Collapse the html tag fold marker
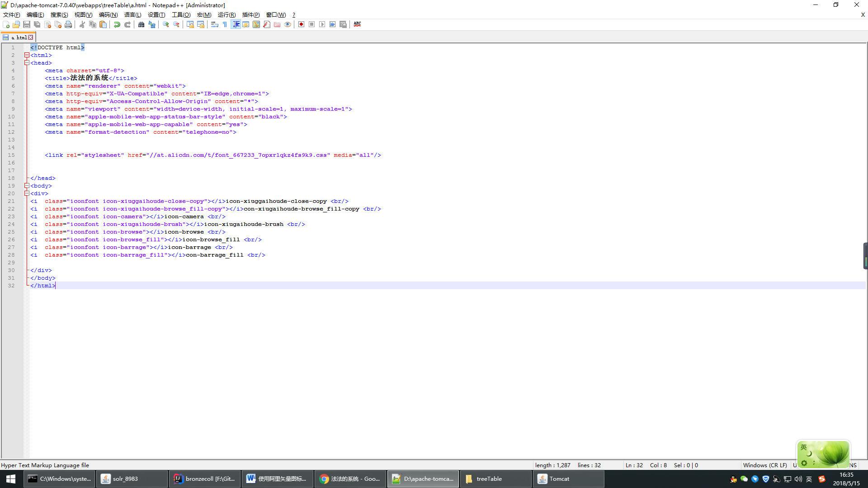The width and height of the screenshot is (868, 488). tap(27, 55)
